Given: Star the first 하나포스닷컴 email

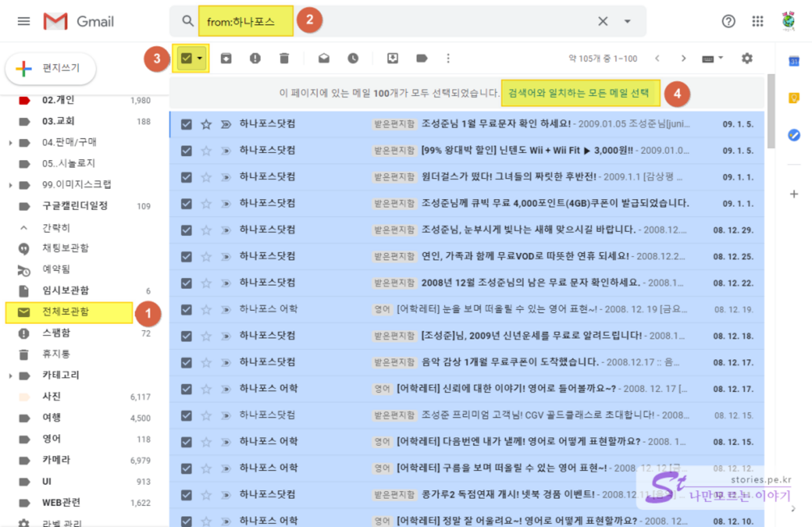Looking at the screenshot, I should (x=206, y=124).
